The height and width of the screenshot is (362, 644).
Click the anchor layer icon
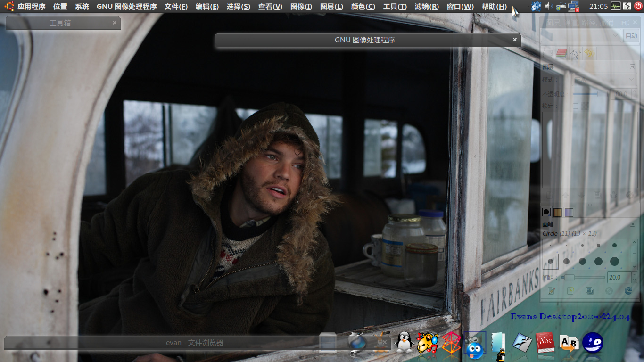pyautogui.click(x=614, y=194)
